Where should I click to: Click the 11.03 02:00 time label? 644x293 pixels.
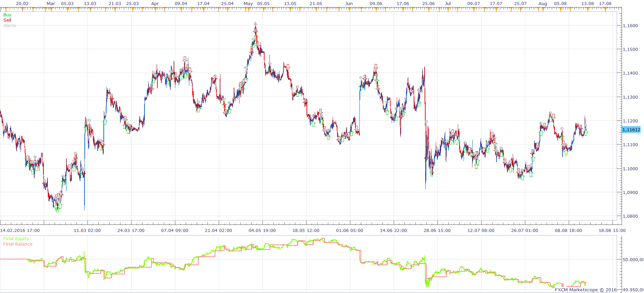(87, 231)
